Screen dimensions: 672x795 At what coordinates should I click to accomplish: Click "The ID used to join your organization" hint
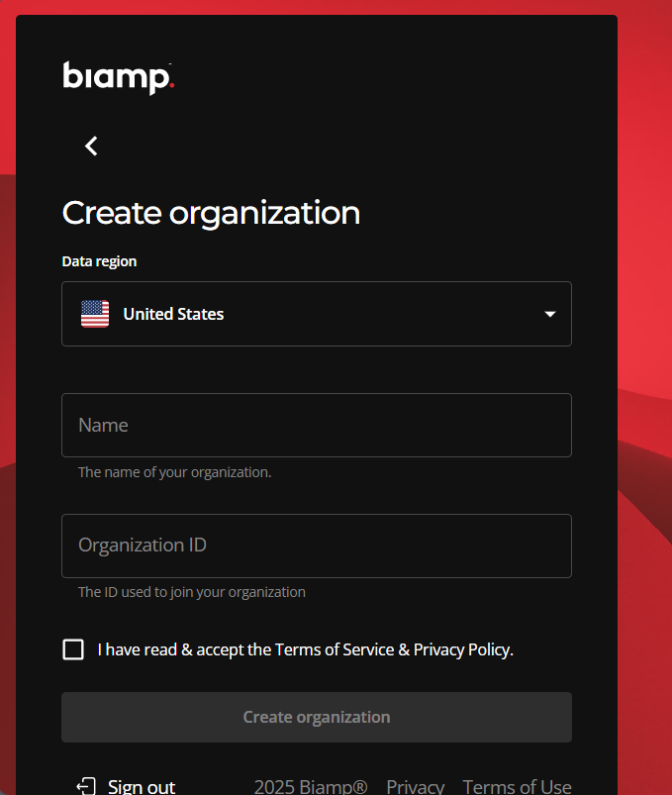(x=192, y=592)
